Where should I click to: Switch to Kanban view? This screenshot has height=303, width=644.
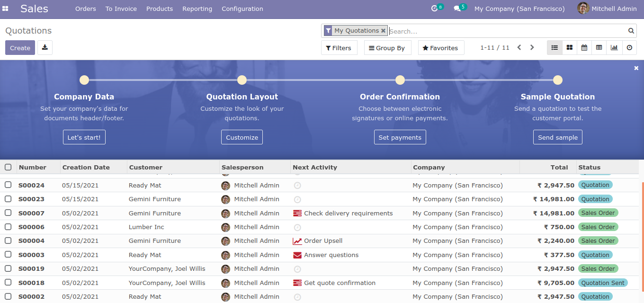(570, 48)
